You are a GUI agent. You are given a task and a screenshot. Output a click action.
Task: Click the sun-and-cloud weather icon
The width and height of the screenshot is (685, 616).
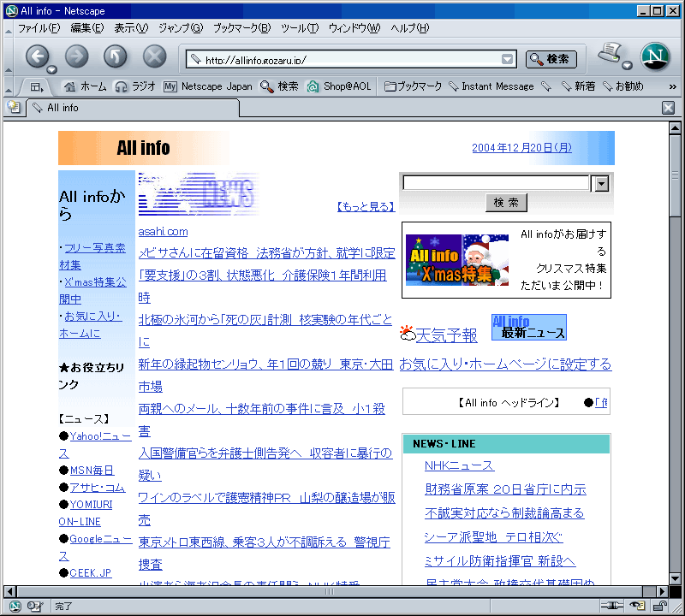408,334
